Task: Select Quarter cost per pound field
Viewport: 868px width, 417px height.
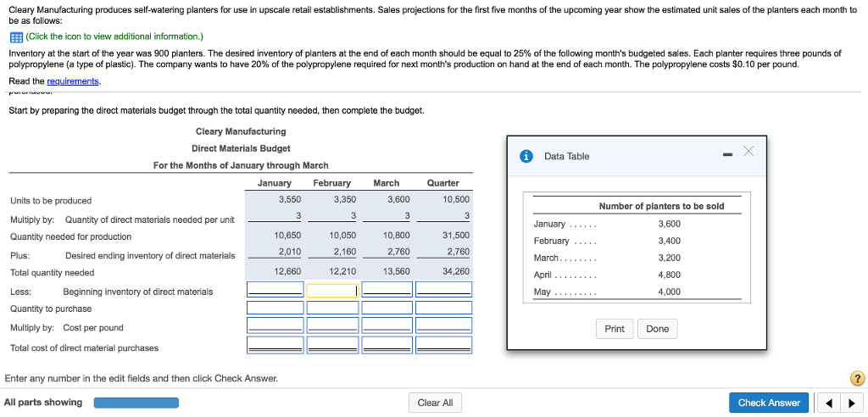Action: 443,325
